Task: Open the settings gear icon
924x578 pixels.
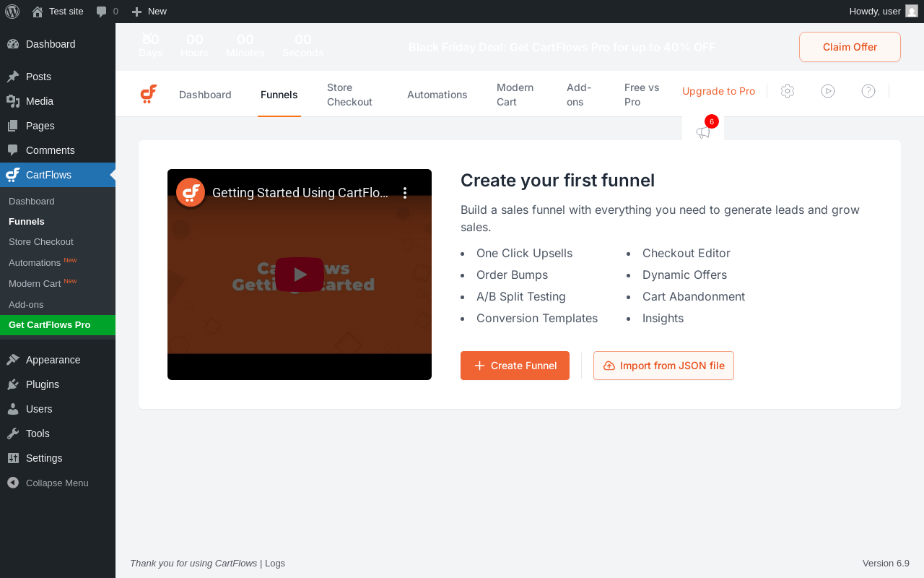Action: (x=788, y=91)
